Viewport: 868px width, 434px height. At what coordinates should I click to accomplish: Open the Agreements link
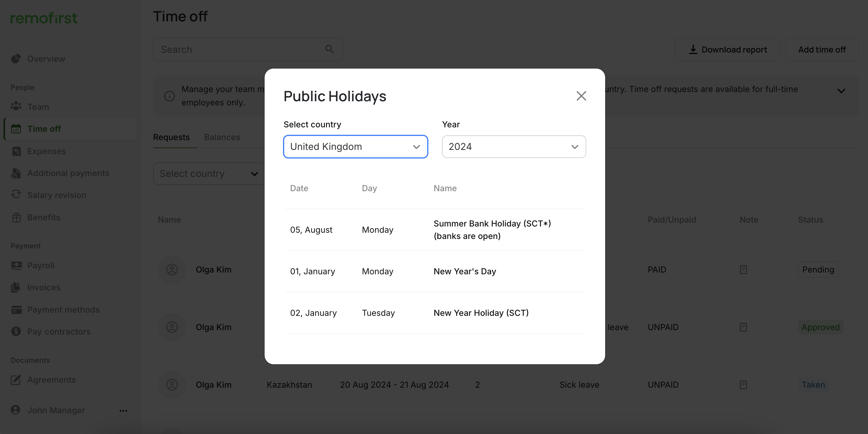click(52, 380)
